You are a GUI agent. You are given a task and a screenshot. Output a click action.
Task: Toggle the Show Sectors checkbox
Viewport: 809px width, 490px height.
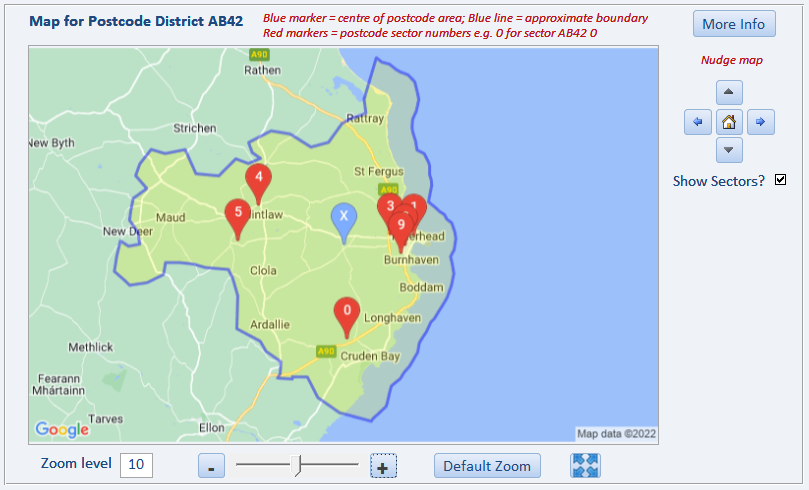[x=781, y=180]
